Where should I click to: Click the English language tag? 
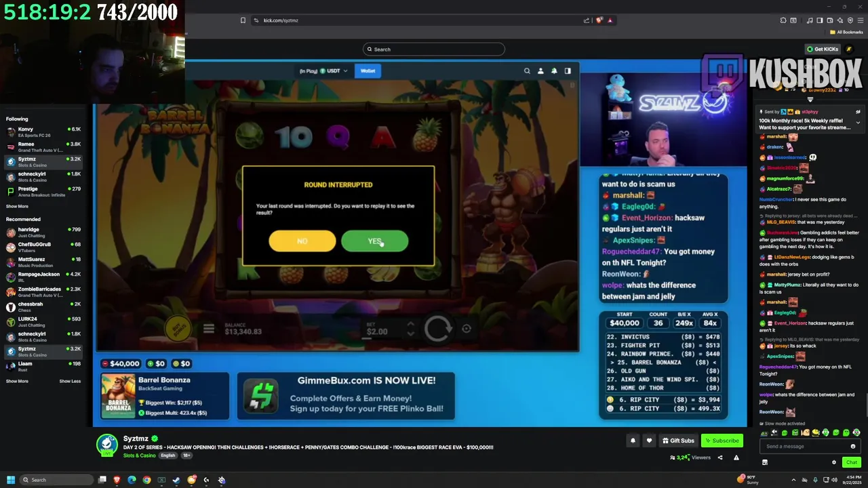coord(168,455)
